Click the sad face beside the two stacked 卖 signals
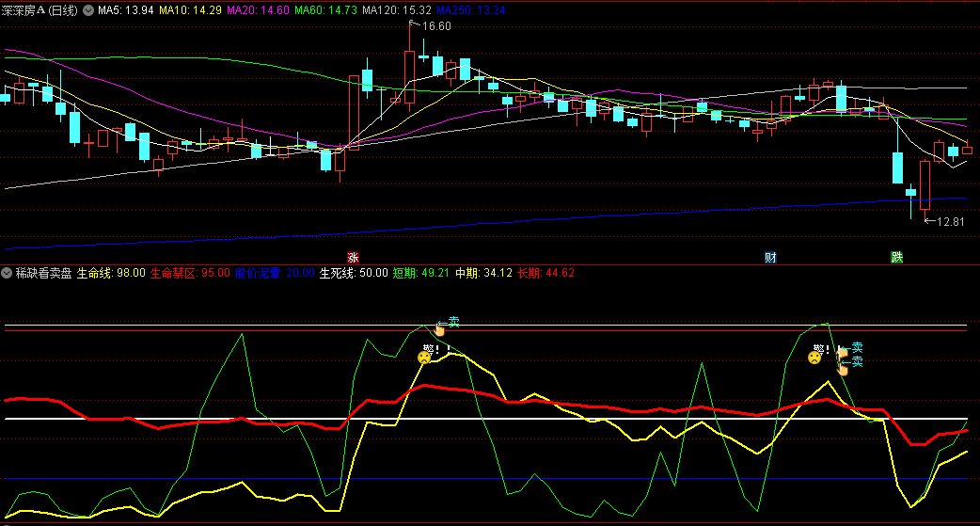This screenshot has width=980, height=526. tap(814, 358)
